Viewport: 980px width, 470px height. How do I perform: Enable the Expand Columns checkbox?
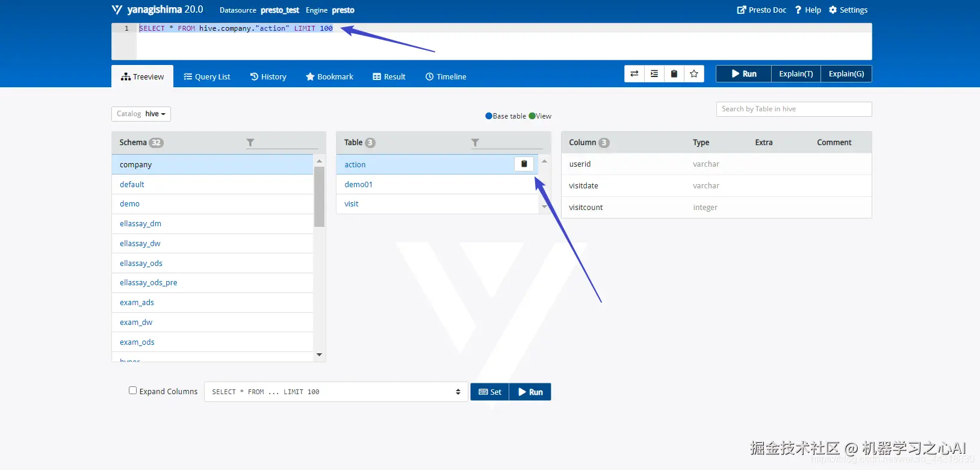click(x=132, y=391)
